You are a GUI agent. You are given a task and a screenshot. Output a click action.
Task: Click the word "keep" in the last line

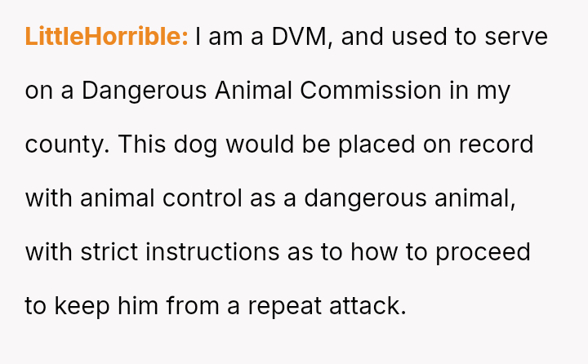(x=81, y=306)
